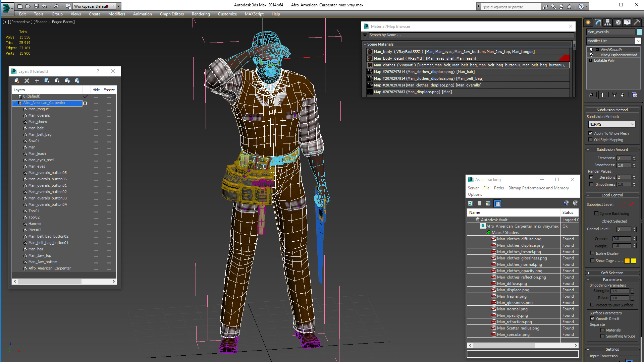Open the Hierarchy command panel tab
Viewport: 644px width, 362px height.
pos(607,22)
